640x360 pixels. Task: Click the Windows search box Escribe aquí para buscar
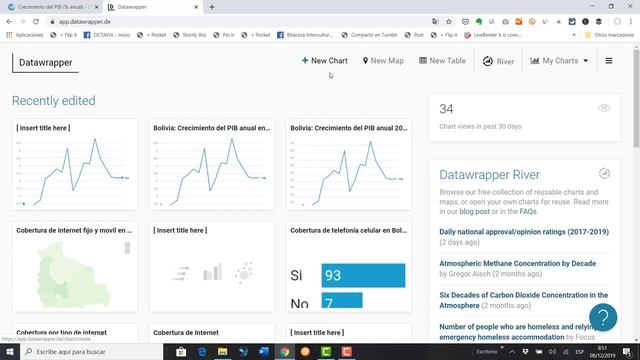click(x=92, y=351)
